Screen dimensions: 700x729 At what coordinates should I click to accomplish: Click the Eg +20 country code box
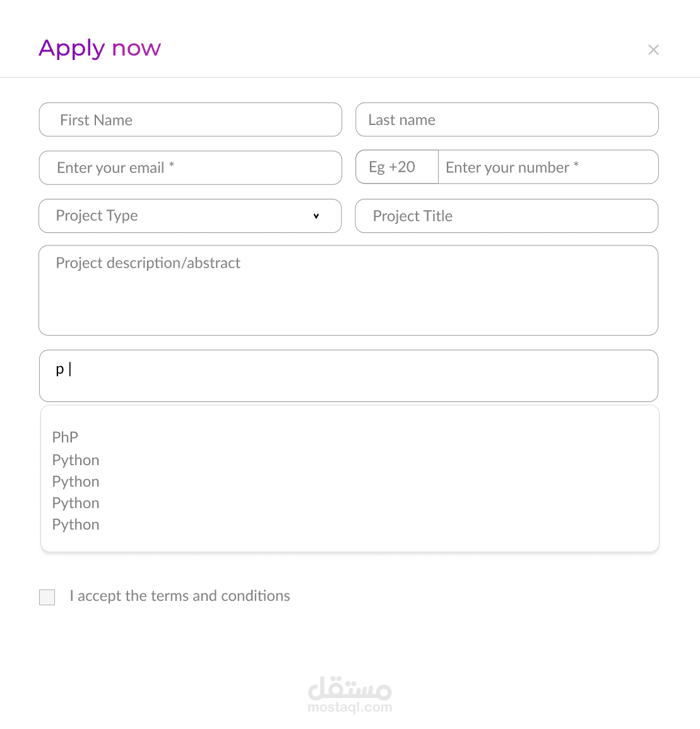[x=396, y=167]
